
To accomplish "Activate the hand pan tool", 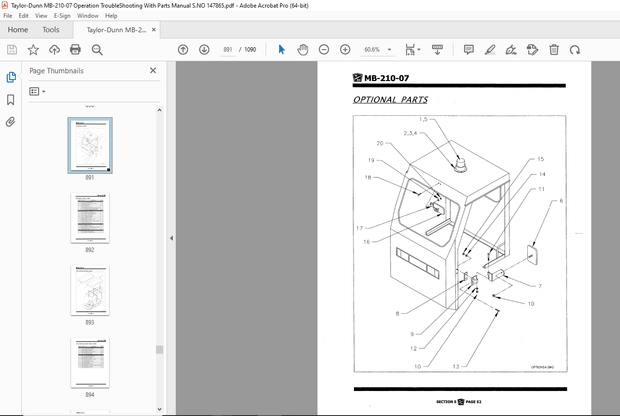I will [303, 49].
